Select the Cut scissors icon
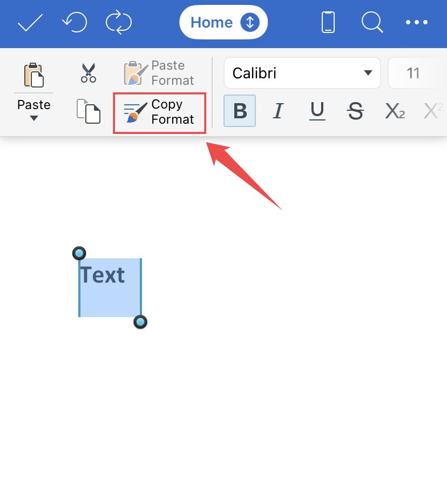The width and height of the screenshot is (447, 504). pos(89,73)
